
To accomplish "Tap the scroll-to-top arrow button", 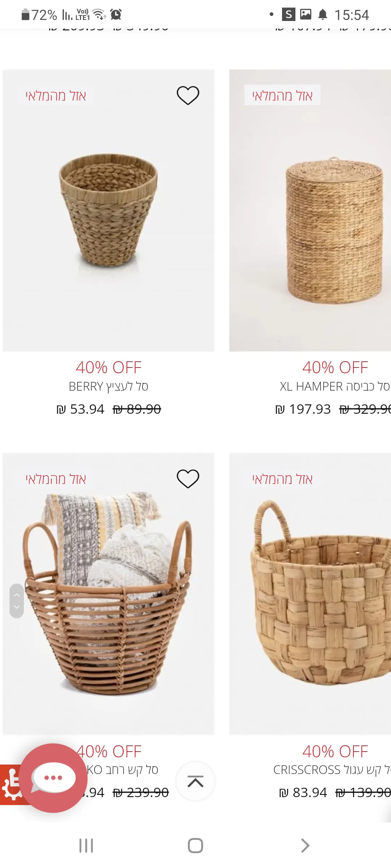I will click(195, 782).
